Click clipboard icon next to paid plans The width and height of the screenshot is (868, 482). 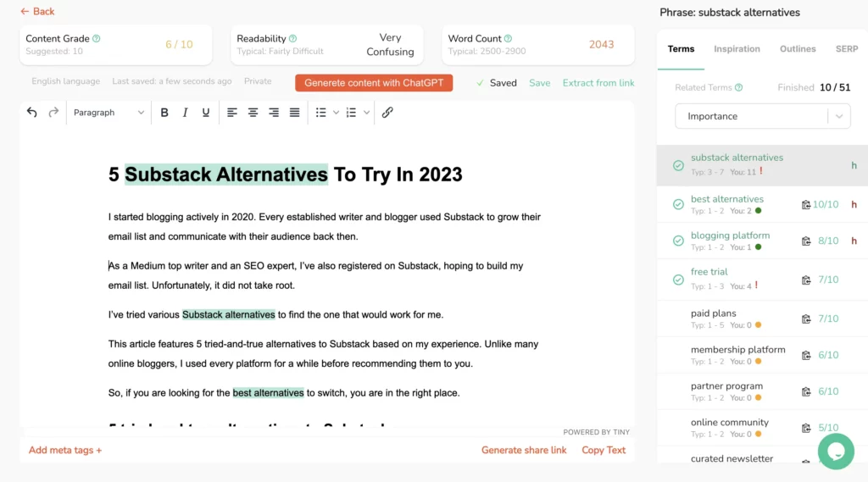pos(806,319)
